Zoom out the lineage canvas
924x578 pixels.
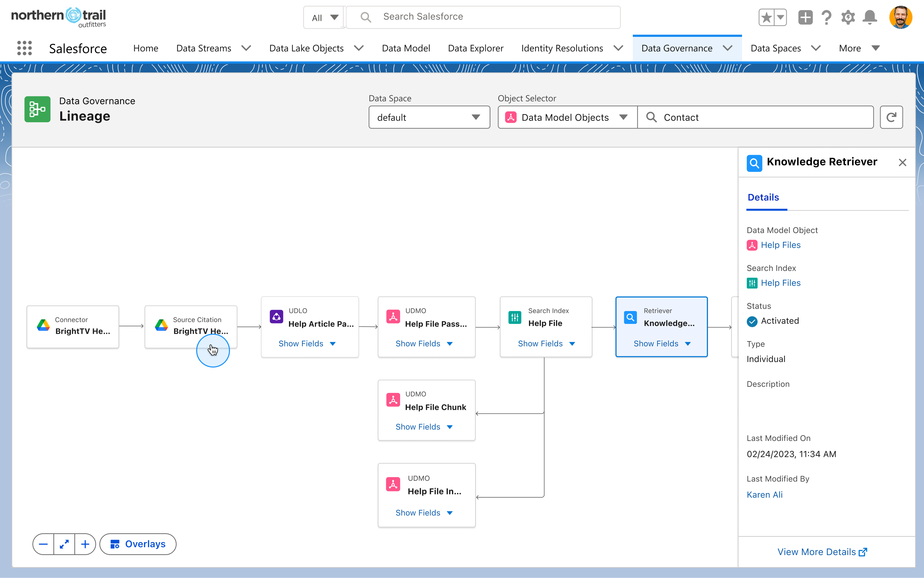pos(43,544)
